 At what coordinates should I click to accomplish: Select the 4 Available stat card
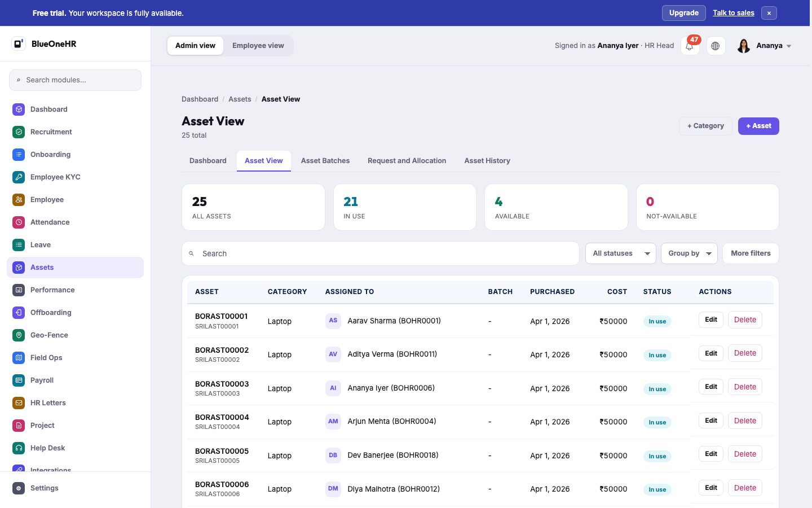pyautogui.click(x=556, y=207)
